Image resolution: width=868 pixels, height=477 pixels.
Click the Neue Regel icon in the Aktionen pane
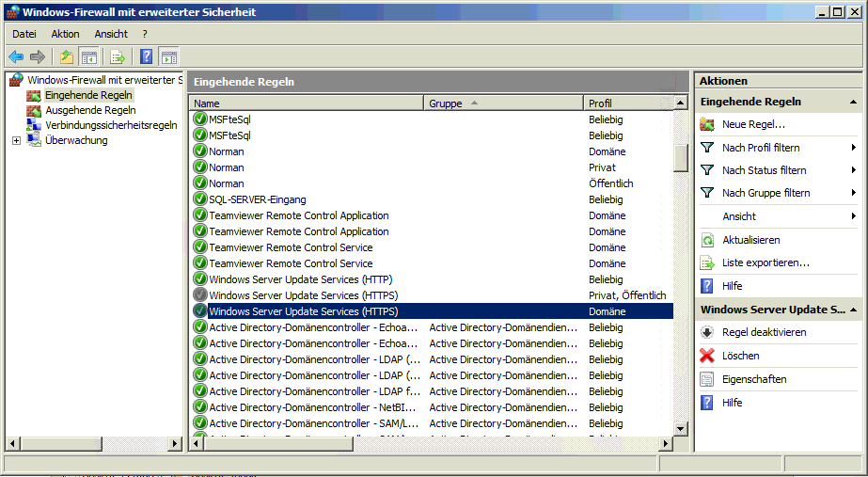coord(707,124)
